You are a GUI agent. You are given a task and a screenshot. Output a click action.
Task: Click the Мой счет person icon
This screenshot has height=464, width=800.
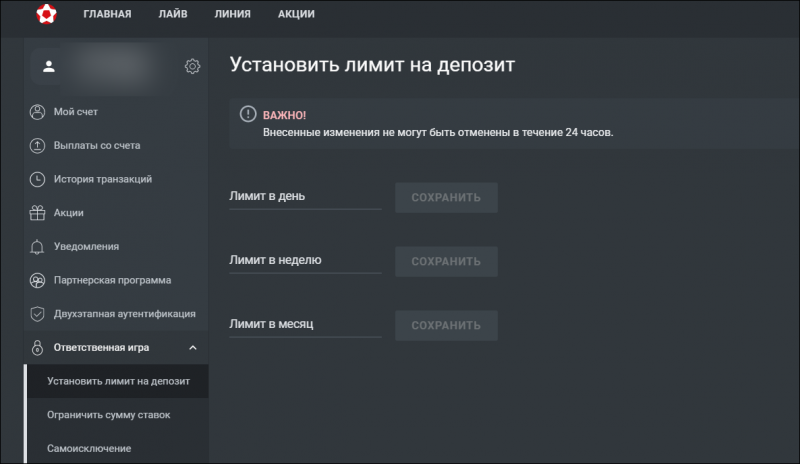coord(37,112)
